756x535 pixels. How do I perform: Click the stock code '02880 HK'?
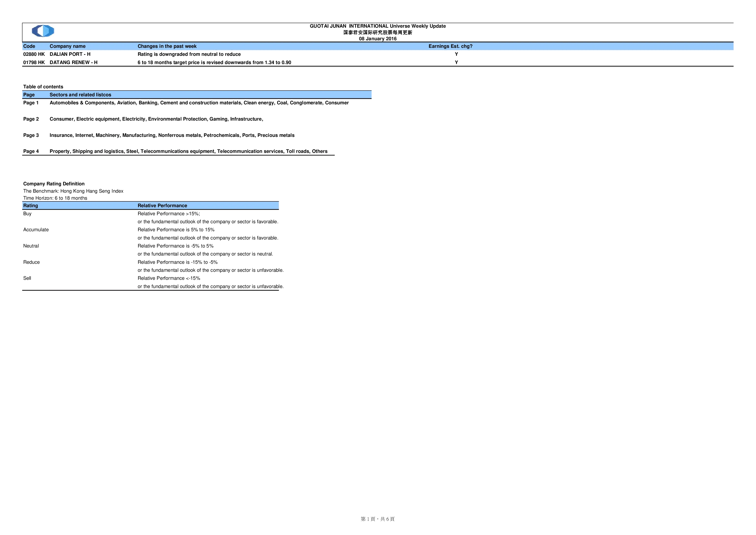click(x=34, y=54)
